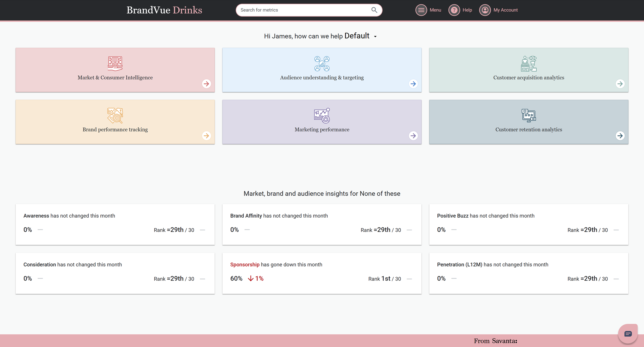Click the red Sponsorship metric link
Image resolution: width=644 pixels, height=347 pixels.
point(245,264)
